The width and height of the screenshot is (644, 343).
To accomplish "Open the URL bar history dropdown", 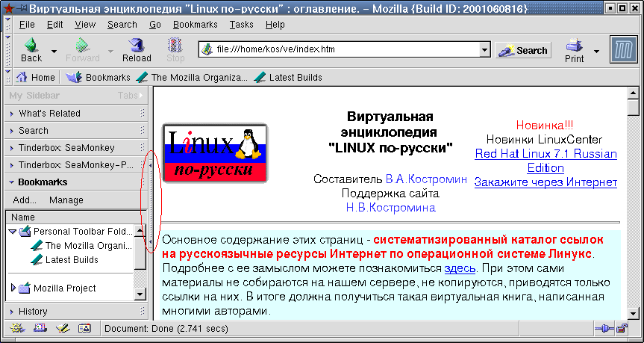I will [484, 50].
